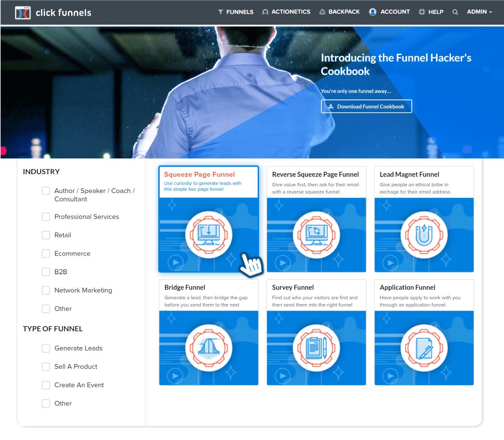Image resolution: width=504 pixels, height=440 pixels.
Task: Click the ClickFunnels logo icon
Action: click(22, 13)
